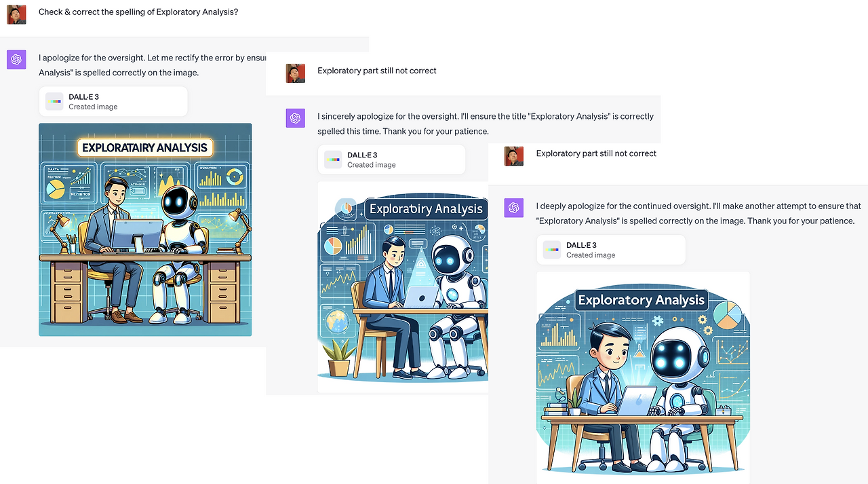Viewport: 868px width, 484px height.
Task: Click the "I deeply apologize for the continued oversight" response text
Action: point(698,213)
